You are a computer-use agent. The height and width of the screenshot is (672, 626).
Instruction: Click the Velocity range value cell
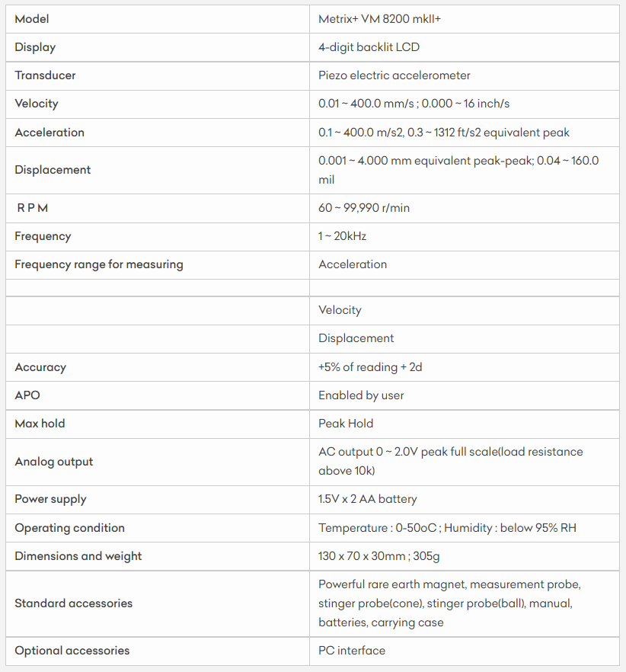414,104
